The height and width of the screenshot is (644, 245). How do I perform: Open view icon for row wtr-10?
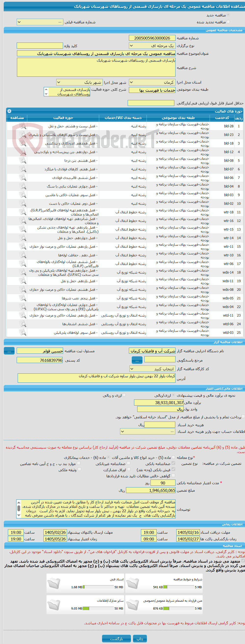(x=23, y=255)
